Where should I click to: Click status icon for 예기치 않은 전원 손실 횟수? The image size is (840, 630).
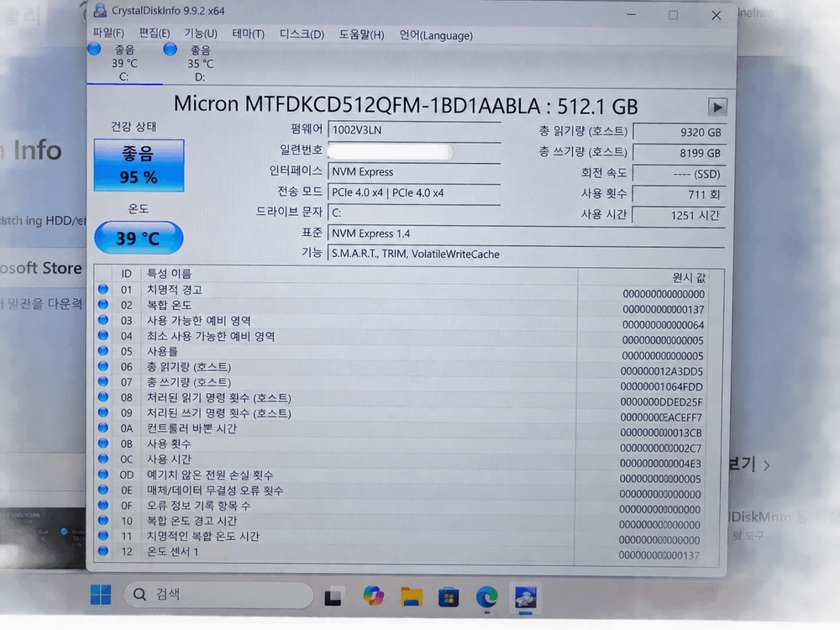pos(102,474)
